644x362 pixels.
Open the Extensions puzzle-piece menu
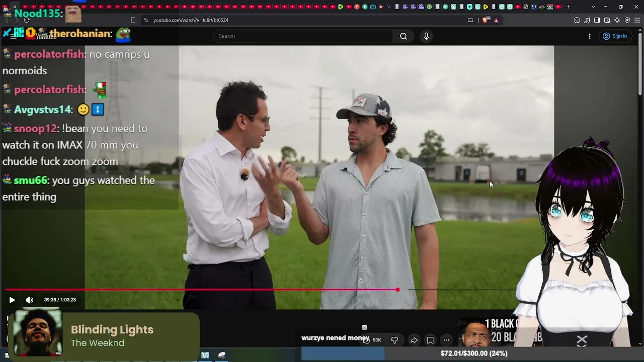click(x=577, y=20)
